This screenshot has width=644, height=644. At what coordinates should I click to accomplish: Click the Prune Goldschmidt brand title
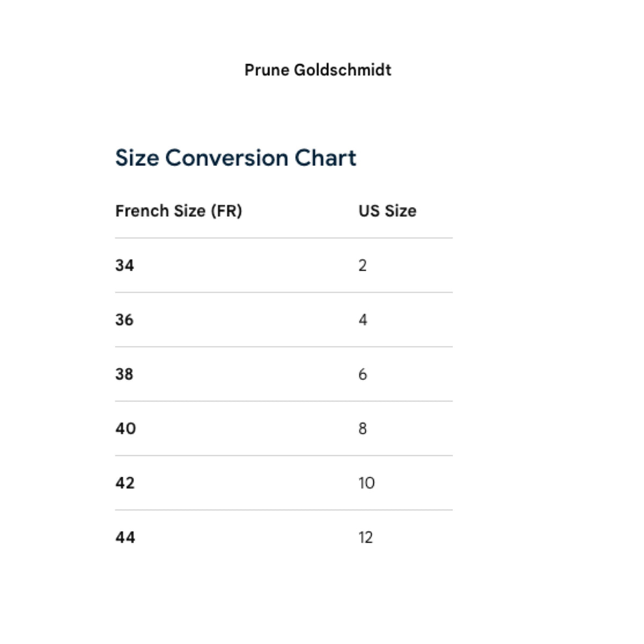point(318,70)
